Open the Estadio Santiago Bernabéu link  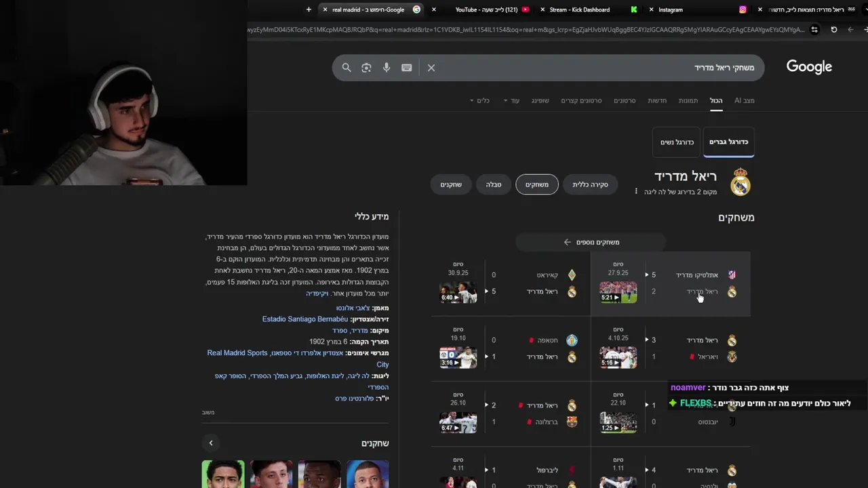tap(305, 319)
